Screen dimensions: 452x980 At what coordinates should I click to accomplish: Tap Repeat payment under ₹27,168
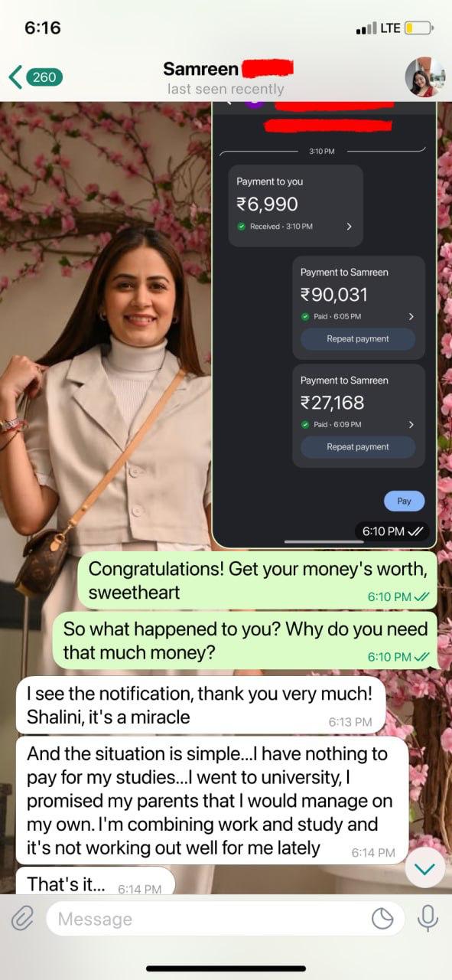(358, 447)
